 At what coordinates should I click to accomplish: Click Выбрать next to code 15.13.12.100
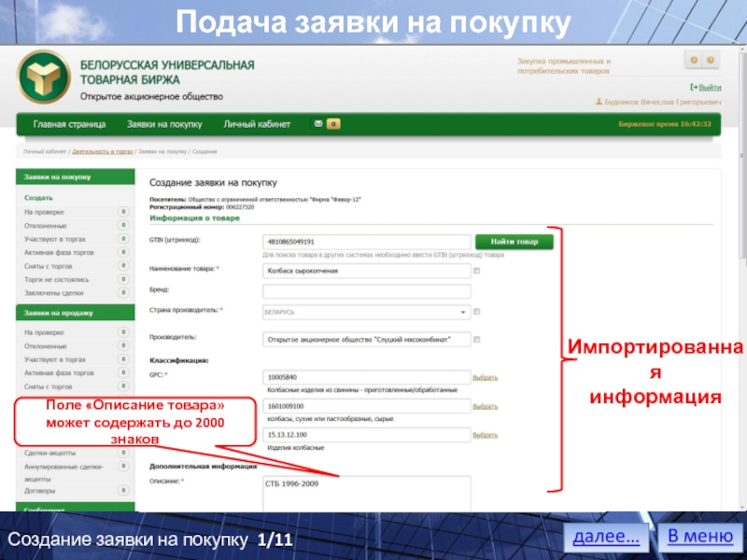point(485,435)
